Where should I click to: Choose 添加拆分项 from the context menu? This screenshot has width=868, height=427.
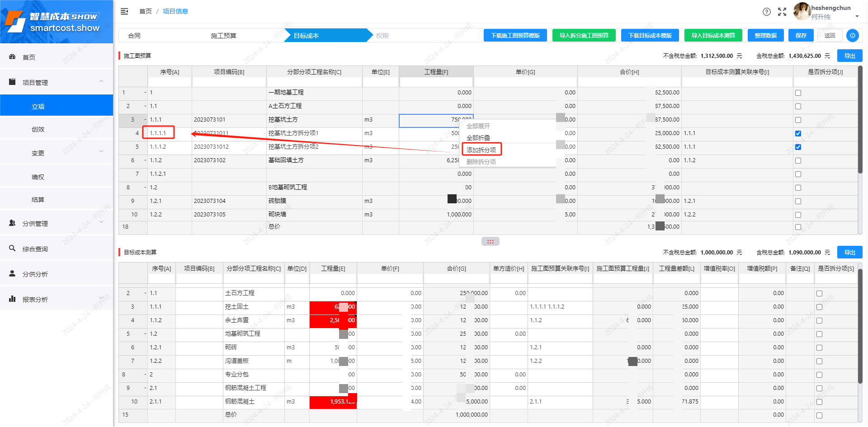481,149
